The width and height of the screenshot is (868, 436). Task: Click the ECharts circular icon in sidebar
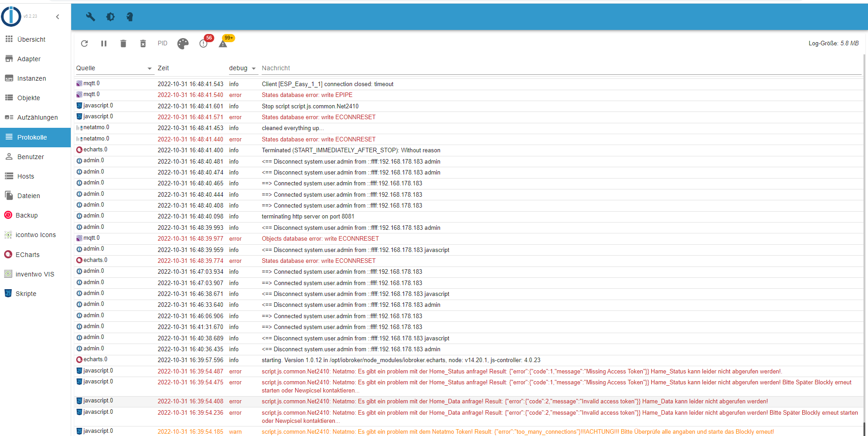pos(8,254)
